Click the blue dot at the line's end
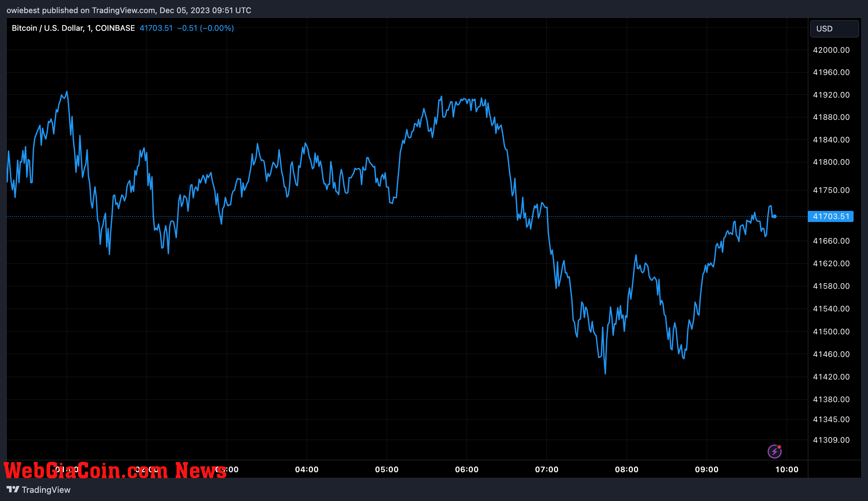The width and height of the screenshot is (868, 501). [774, 216]
